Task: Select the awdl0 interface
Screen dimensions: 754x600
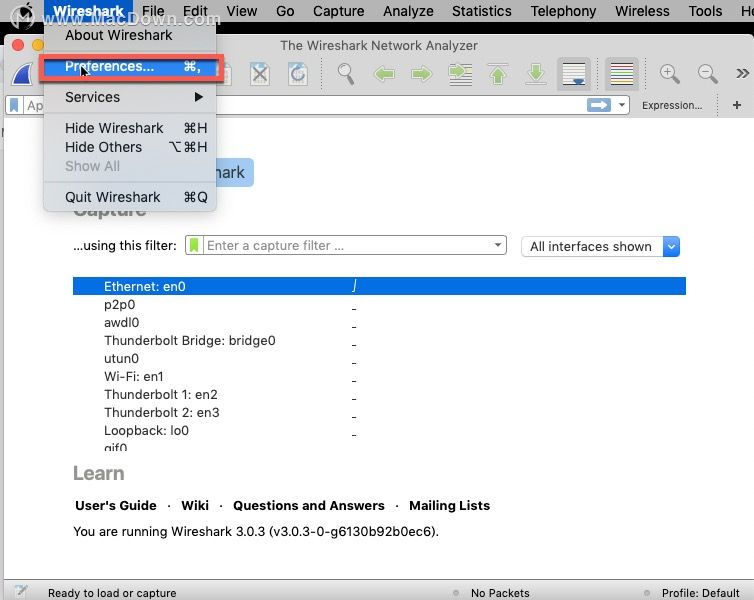Action: pos(379,323)
